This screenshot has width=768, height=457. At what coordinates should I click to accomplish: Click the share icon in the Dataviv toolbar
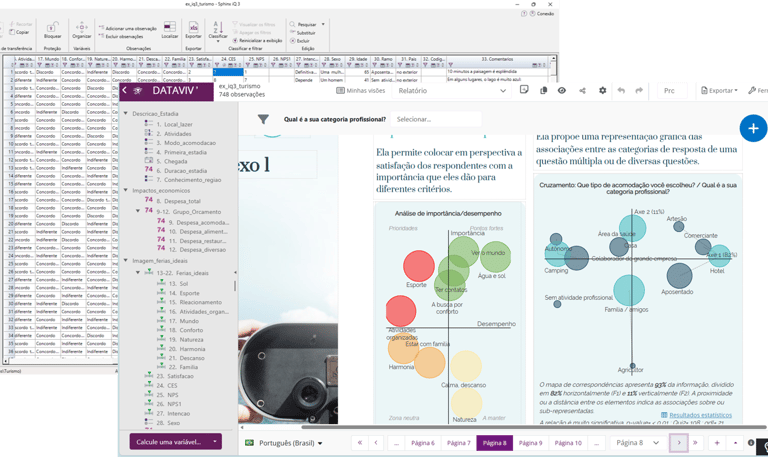[x=582, y=91]
